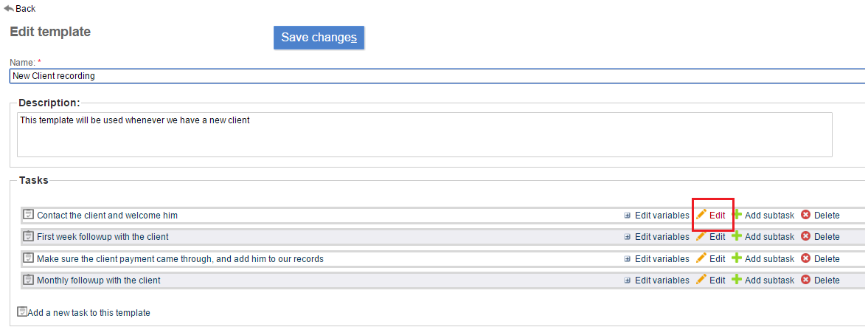The image size is (868, 327).
Task: Click green plus icon for 'Contact the client' task
Action: (x=737, y=215)
